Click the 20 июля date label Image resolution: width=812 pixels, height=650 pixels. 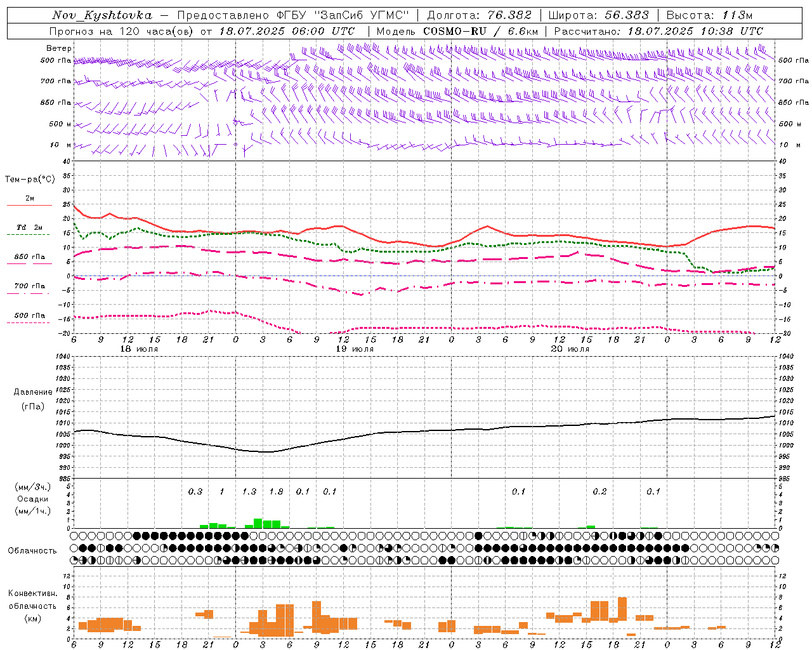(x=570, y=349)
